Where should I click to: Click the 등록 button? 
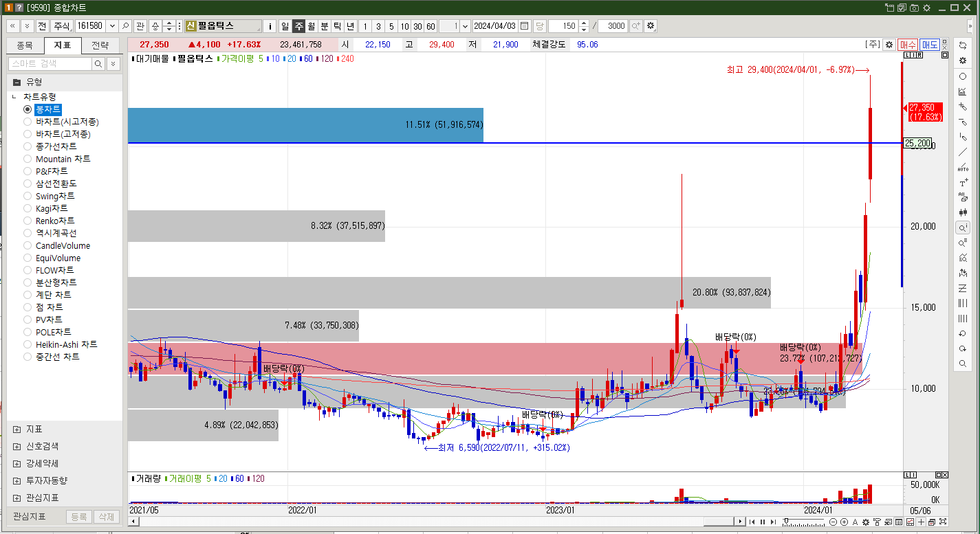point(79,517)
